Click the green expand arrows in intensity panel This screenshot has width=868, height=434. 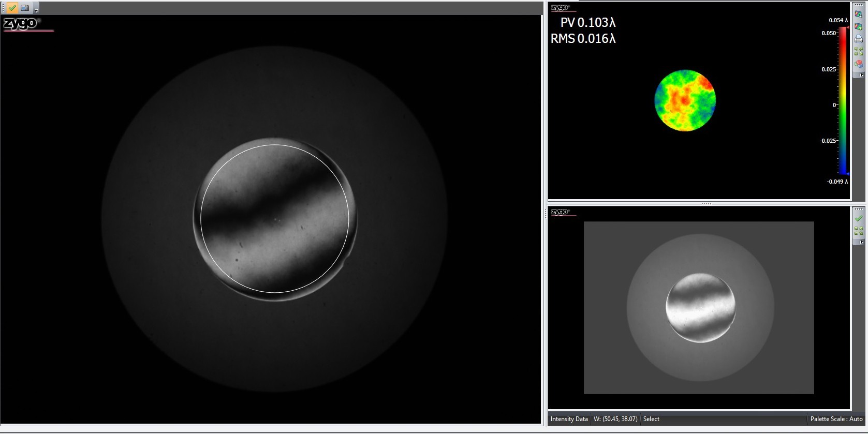click(859, 231)
